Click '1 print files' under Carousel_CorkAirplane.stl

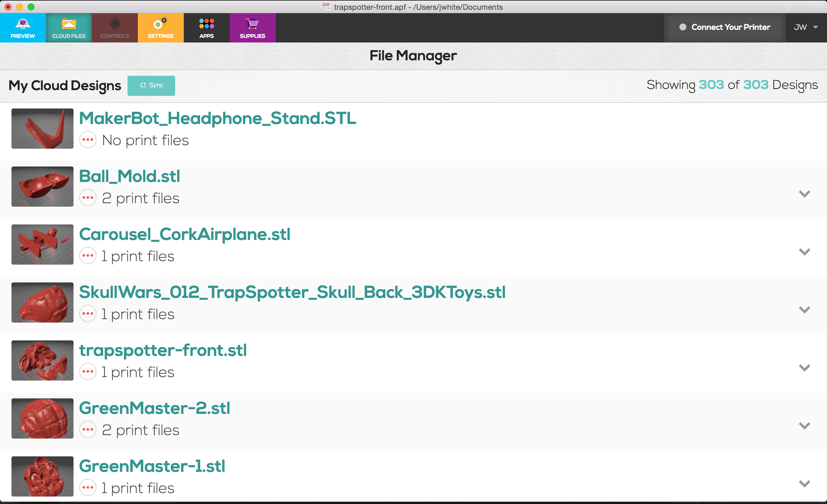[x=138, y=257]
